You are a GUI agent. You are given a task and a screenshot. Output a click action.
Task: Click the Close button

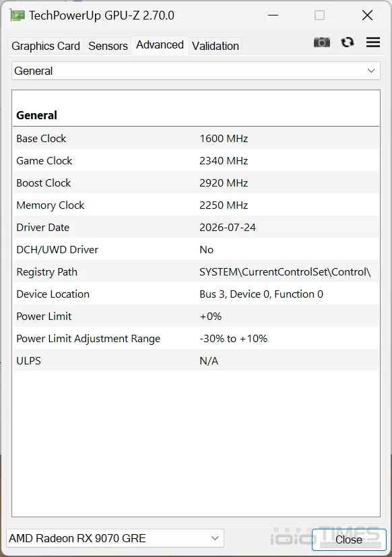(349, 539)
